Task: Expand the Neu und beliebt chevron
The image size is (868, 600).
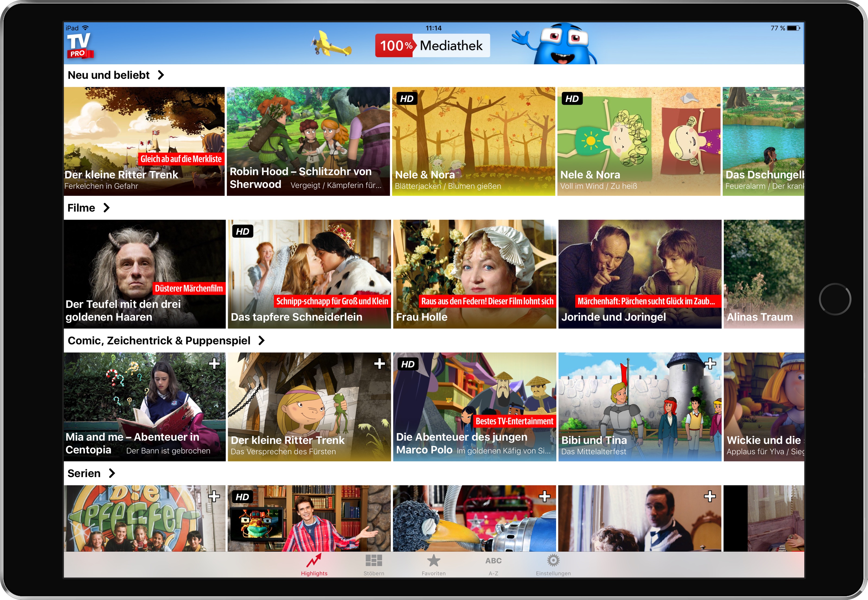Action: pyautogui.click(x=161, y=75)
